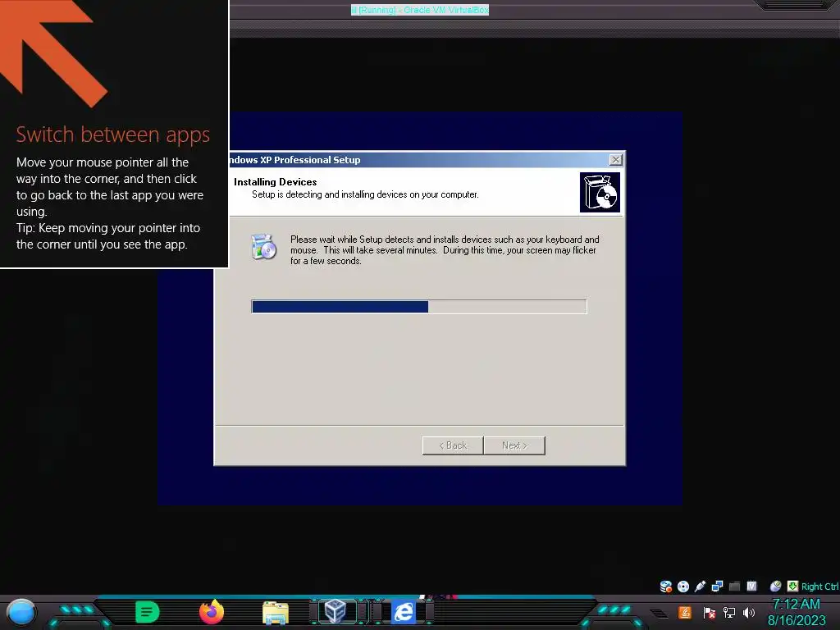Open Internet Explorer from the taskbar
The width and height of the screenshot is (840, 630).
click(404, 612)
